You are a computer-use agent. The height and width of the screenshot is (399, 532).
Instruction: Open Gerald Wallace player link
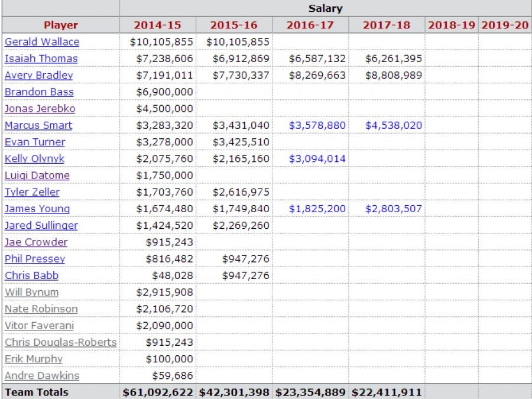[42, 42]
